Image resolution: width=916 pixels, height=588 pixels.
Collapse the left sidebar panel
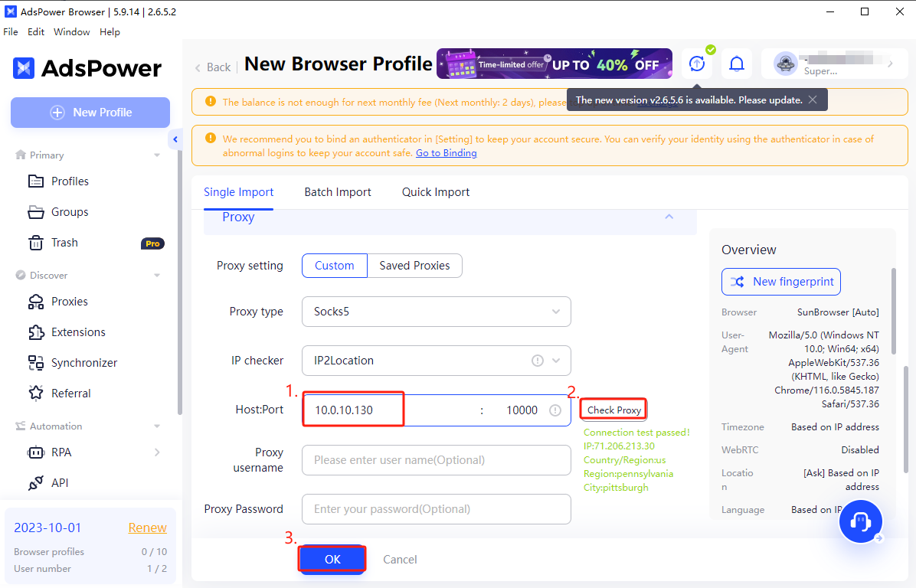pyautogui.click(x=175, y=139)
